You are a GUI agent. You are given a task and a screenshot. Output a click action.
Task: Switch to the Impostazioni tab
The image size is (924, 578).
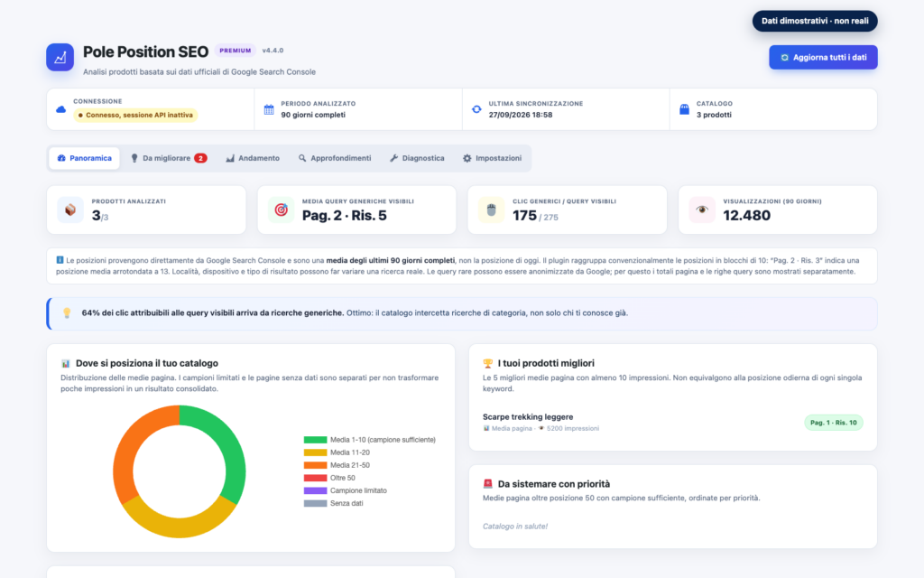coord(492,158)
